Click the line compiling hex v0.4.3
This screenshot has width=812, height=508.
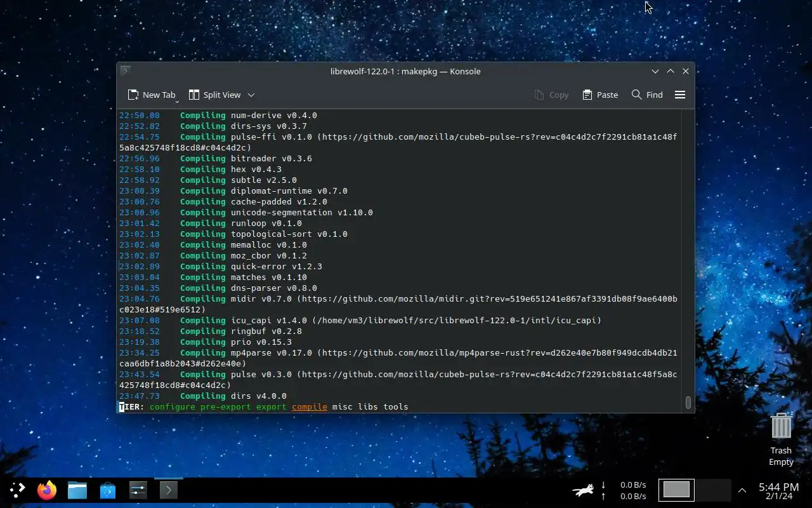[x=200, y=169]
